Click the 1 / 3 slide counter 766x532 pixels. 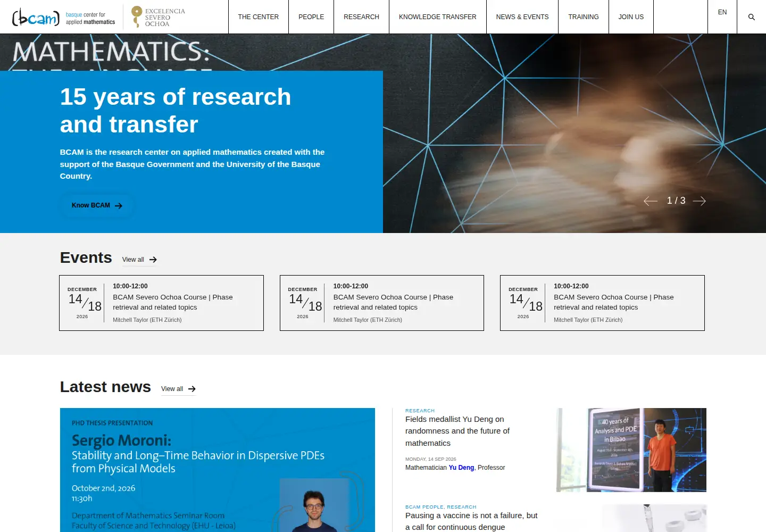[676, 201]
